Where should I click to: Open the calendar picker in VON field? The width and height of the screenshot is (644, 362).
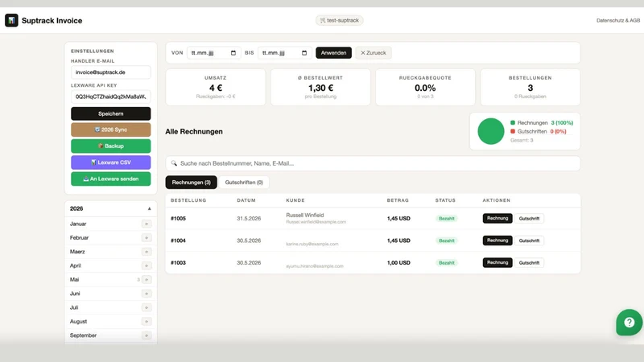coord(233,53)
